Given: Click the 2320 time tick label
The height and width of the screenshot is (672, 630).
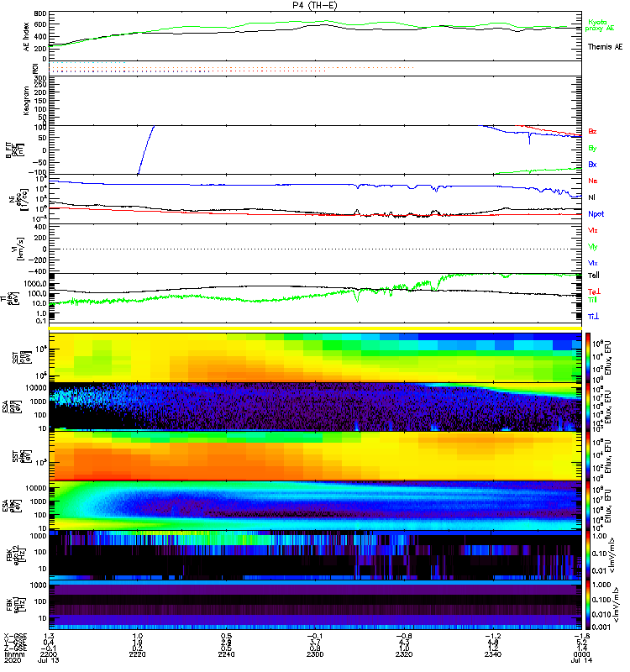Looking at the screenshot, I should [x=404, y=654].
